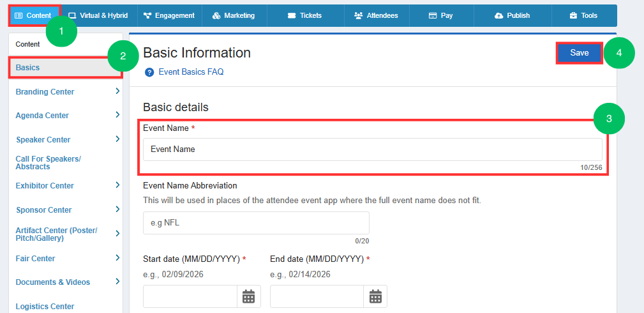Click the Tools toolbox icon
The width and height of the screenshot is (644, 313).
573,15
